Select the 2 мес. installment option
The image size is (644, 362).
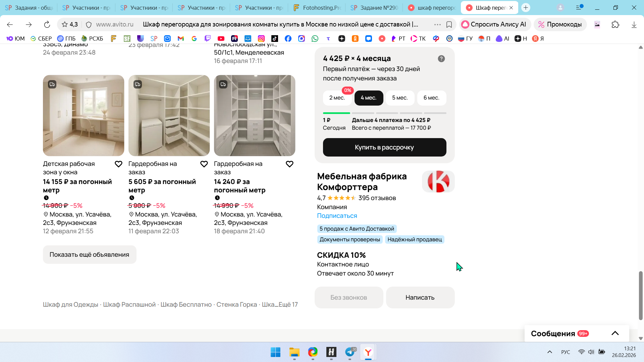(337, 98)
